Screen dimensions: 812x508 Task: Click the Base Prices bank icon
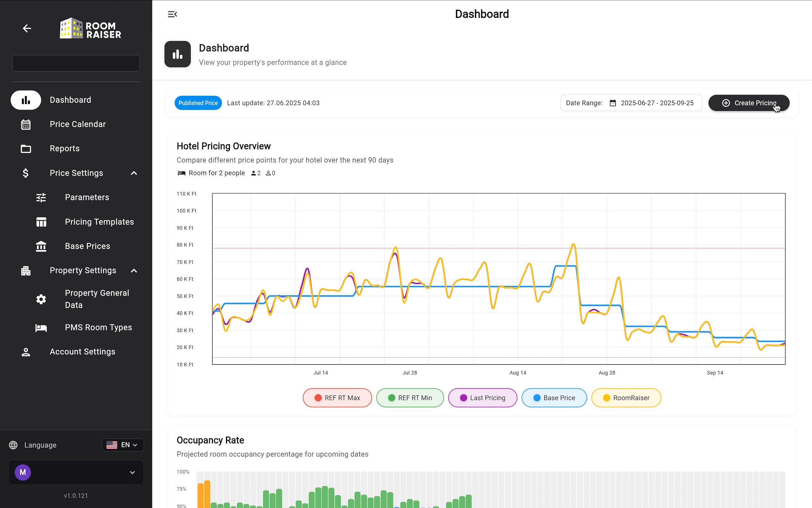click(x=41, y=246)
